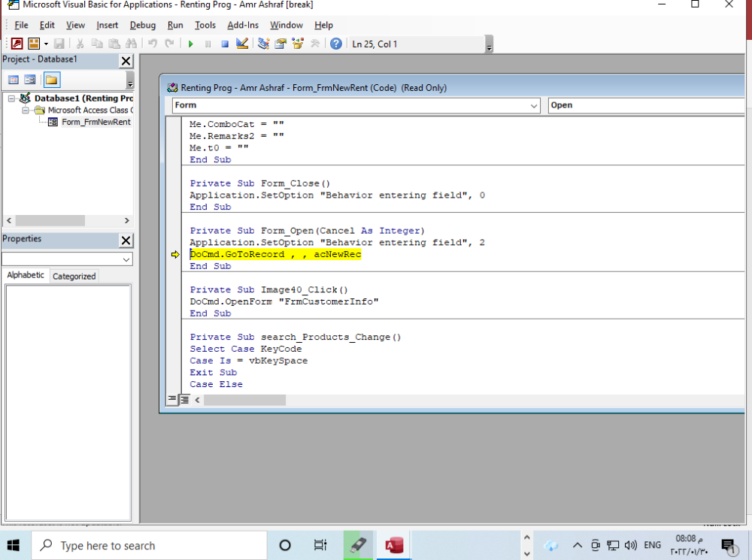
Task: Close the Project - Database1 panel
Action: click(x=126, y=61)
